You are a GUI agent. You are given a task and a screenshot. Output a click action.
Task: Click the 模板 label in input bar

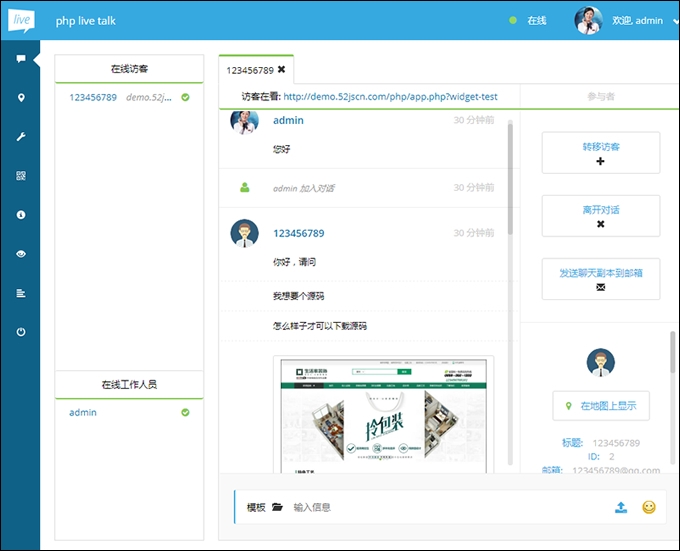click(256, 507)
